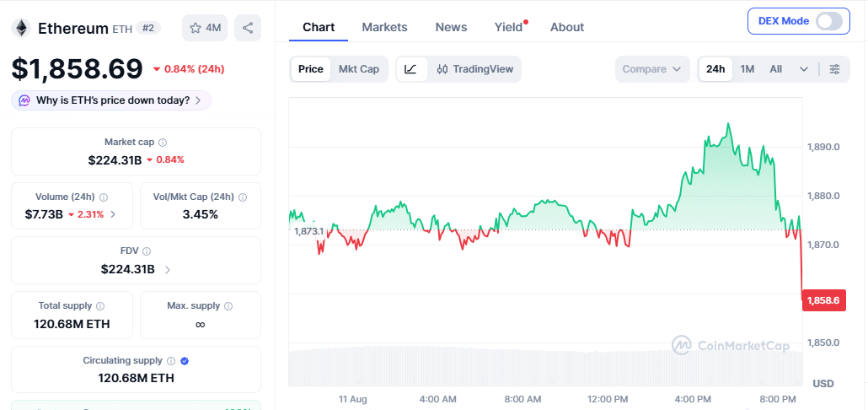This screenshot has width=868, height=410.
Task: Click the 12:00 PM axis label
Action: point(608,399)
